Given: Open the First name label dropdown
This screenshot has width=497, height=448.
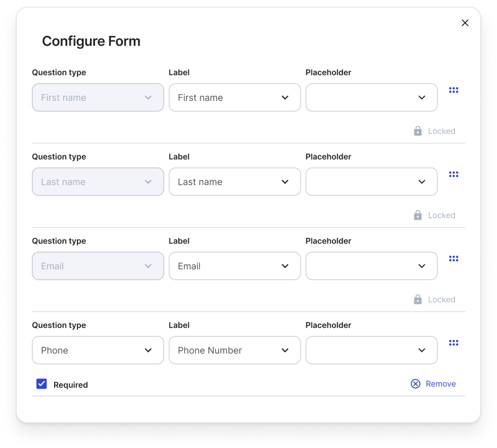Looking at the screenshot, I should coord(235,97).
